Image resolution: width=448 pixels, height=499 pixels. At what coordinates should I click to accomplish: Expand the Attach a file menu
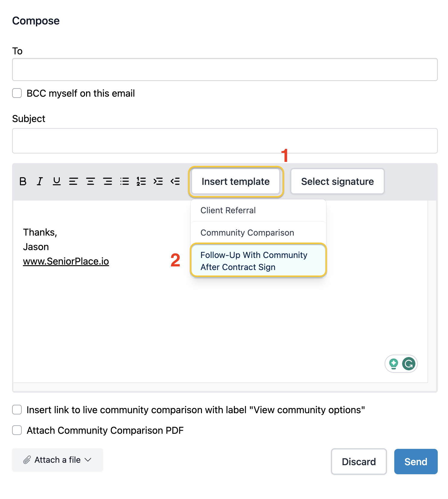[57, 460]
